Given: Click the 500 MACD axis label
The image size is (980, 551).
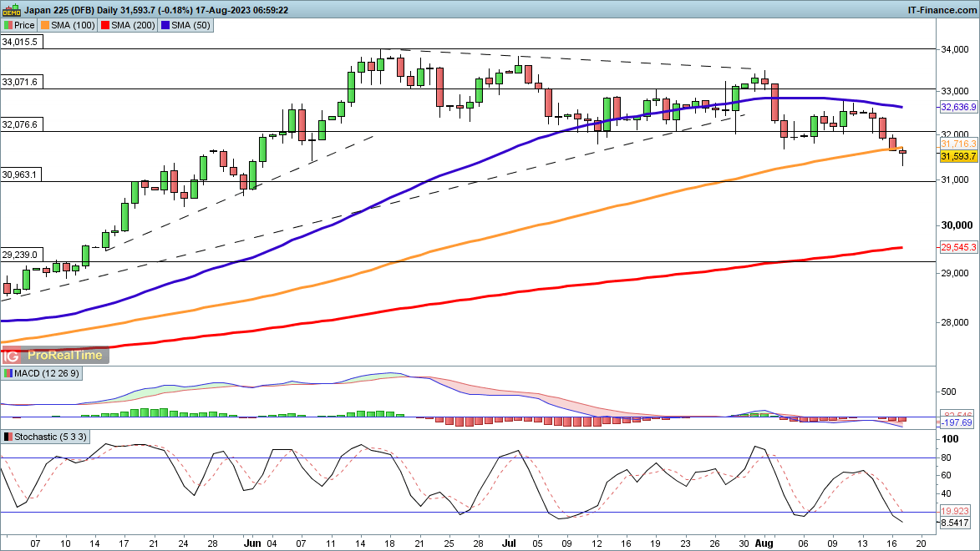Looking at the screenshot, I should click(948, 392).
